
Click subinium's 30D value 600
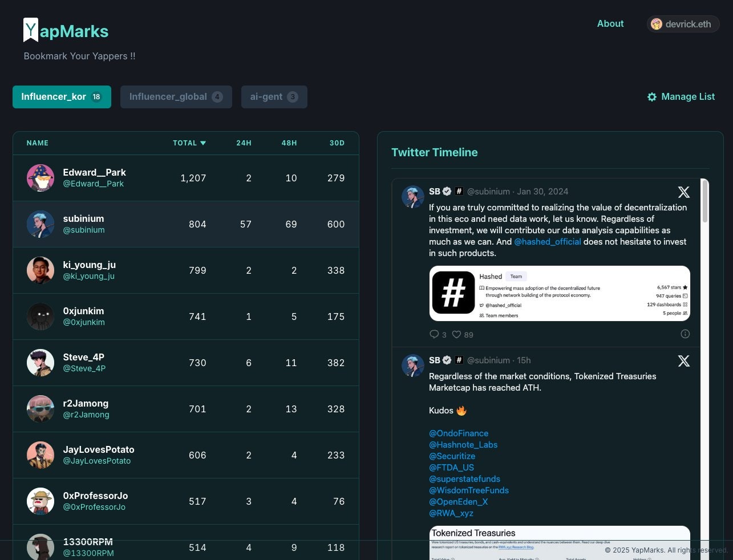pos(336,224)
